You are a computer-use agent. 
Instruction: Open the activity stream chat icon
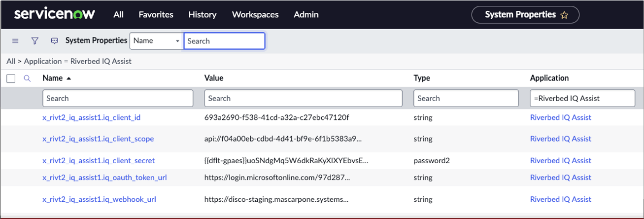[x=55, y=41]
